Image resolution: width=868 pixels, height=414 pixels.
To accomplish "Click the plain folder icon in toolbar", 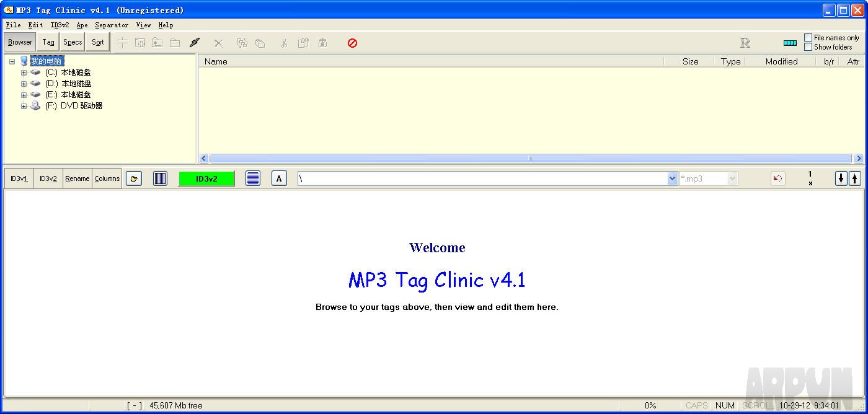I will coord(175,43).
